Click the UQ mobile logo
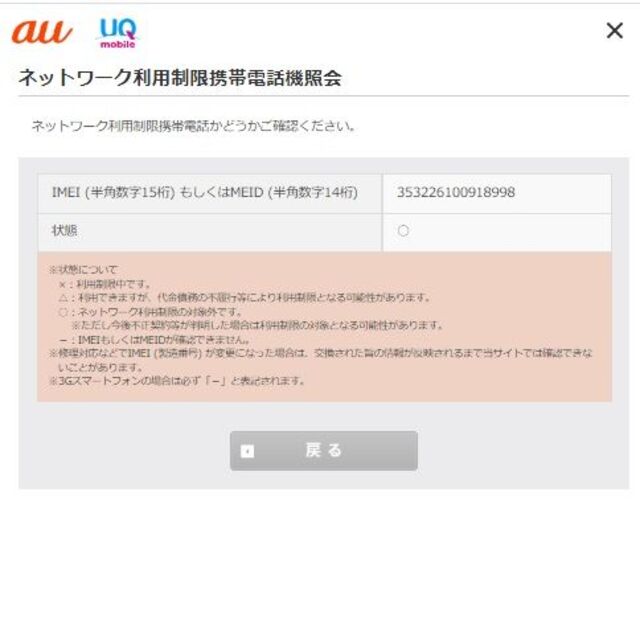Viewport: 640px width, 640px height. pos(118,33)
